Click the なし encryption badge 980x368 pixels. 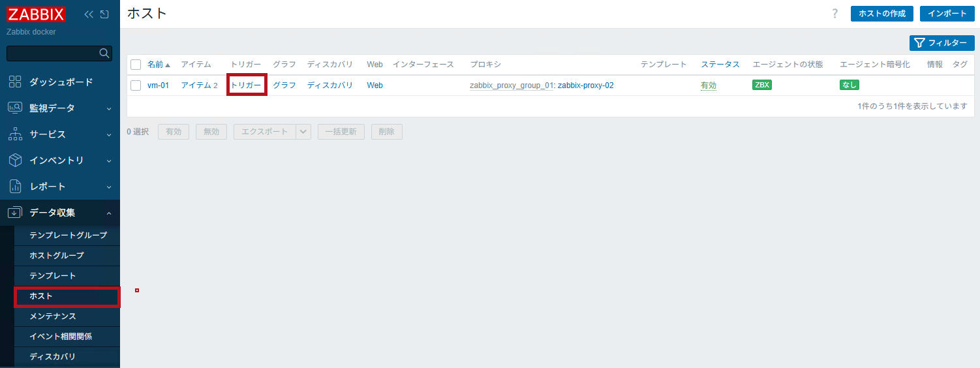point(850,85)
